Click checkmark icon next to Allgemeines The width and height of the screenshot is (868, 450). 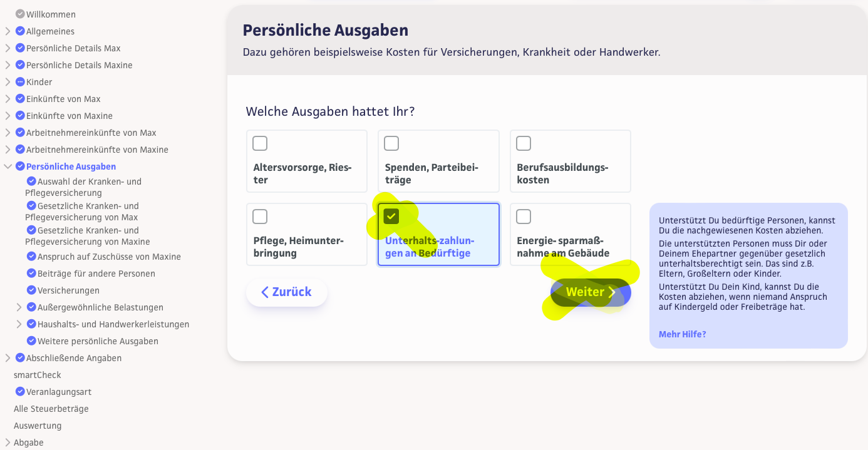[20, 31]
